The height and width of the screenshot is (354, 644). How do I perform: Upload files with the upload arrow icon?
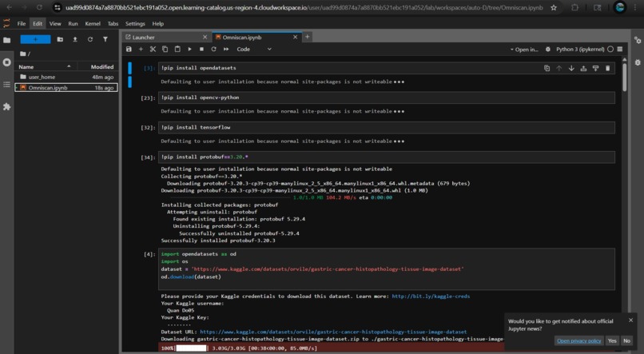tap(75, 39)
